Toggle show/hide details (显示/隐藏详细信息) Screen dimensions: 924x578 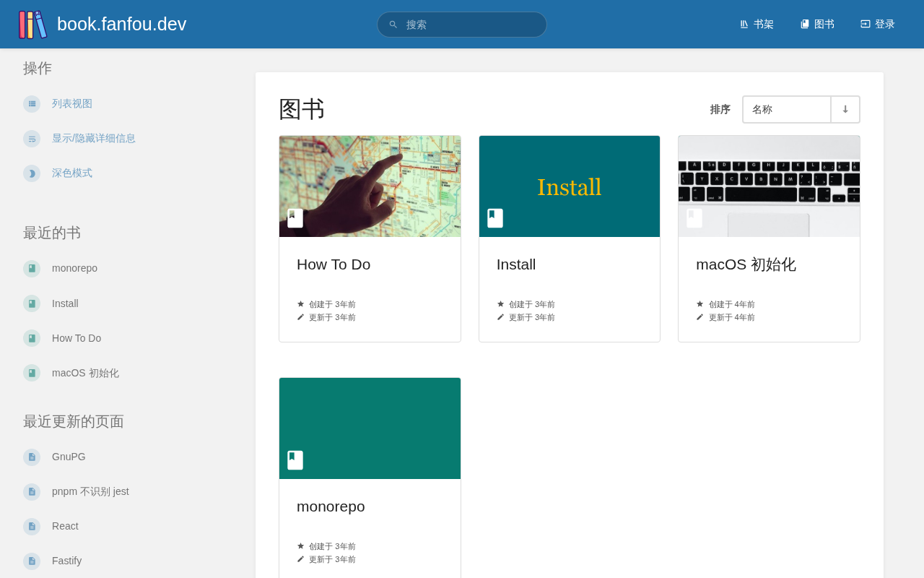pos(93,139)
